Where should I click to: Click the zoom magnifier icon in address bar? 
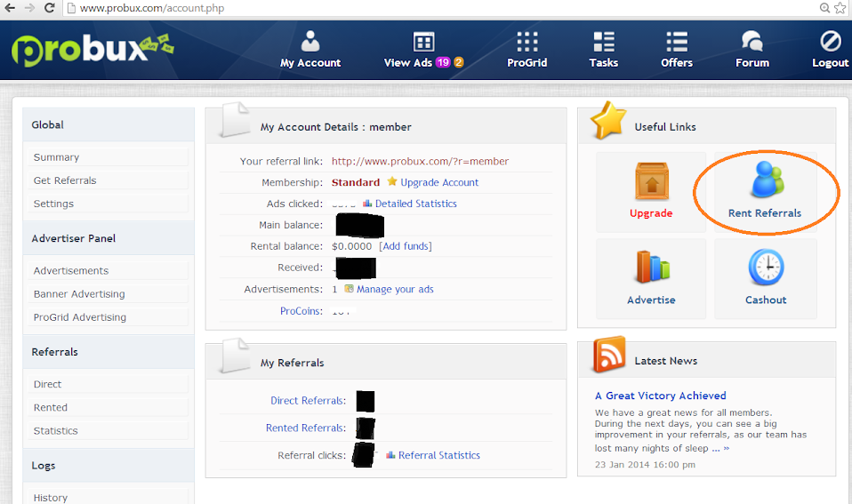(x=824, y=8)
